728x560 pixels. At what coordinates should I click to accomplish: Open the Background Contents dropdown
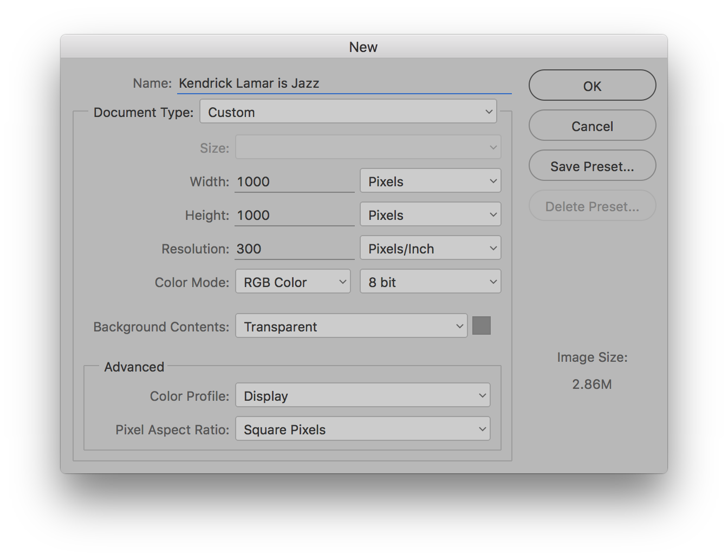(351, 326)
